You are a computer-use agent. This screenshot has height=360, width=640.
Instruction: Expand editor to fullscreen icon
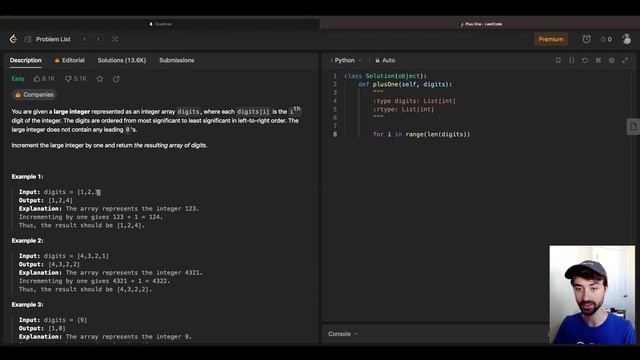pyautogui.click(x=625, y=60)
